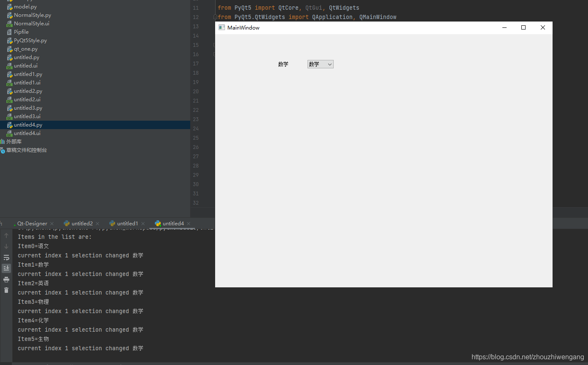Click the MainWindow title bar application icon

coord(222,27)
